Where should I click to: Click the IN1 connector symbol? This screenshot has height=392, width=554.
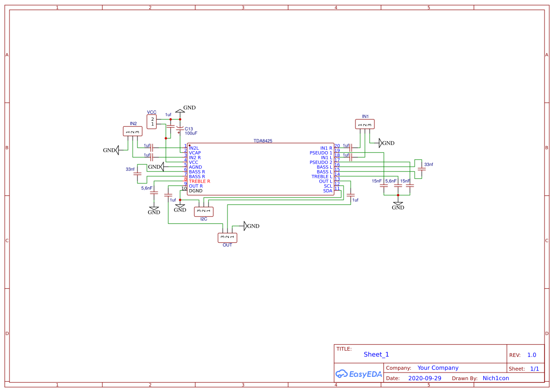364,124
